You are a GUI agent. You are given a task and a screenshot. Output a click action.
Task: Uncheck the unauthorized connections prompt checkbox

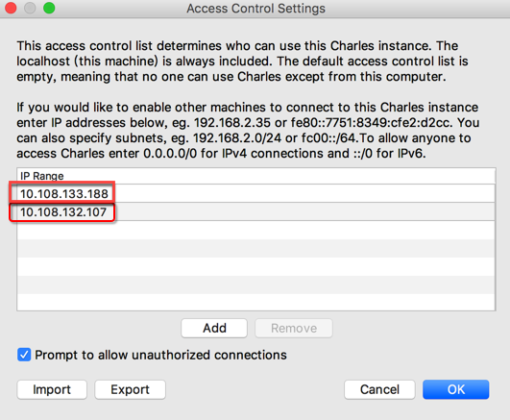click(24, 355)
